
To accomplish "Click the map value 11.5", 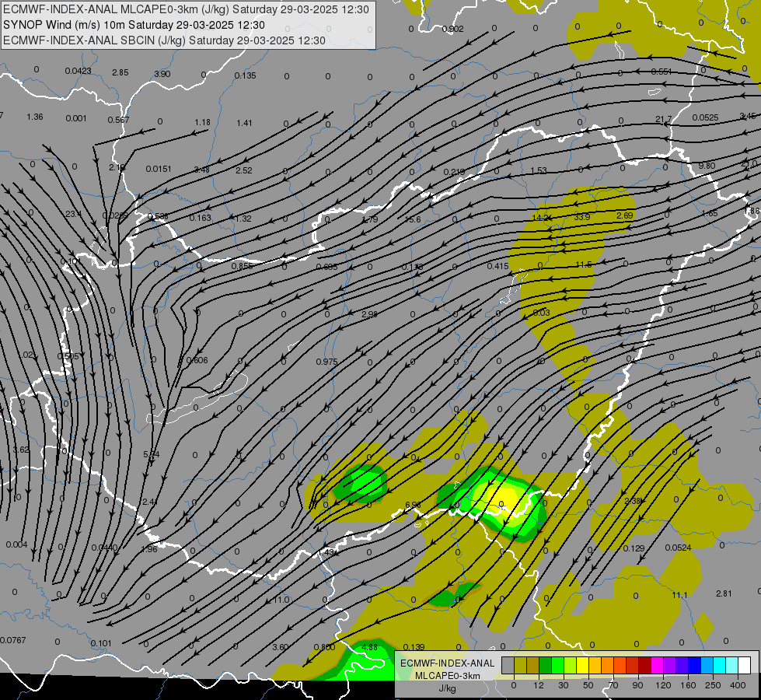I will 584,264.
